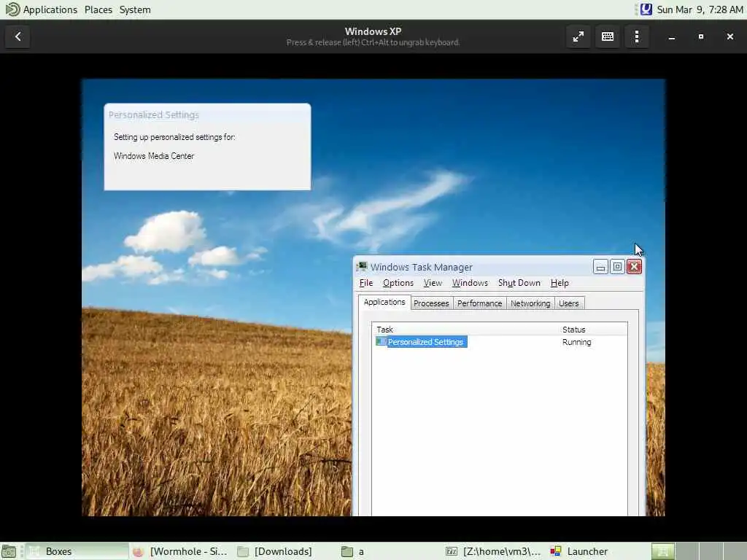
Task: Minimize the Windows Task Manager
Action: (x=600, y=267)
